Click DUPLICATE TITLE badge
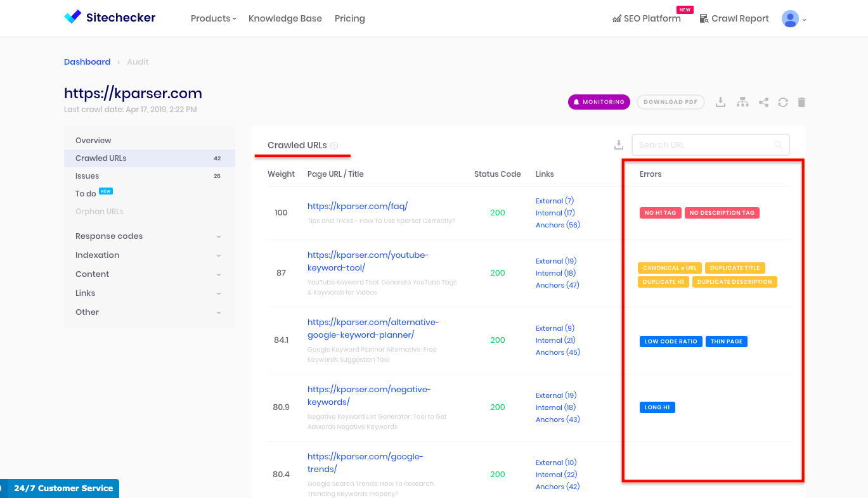868x498 pixels. [735, 268]
